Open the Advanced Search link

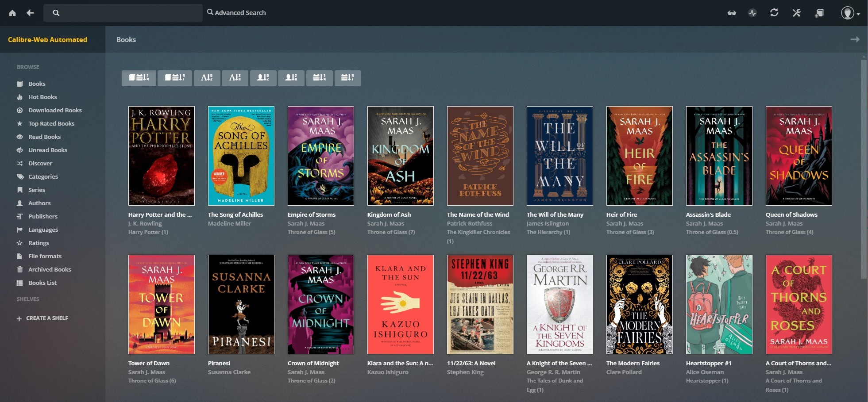236,13
